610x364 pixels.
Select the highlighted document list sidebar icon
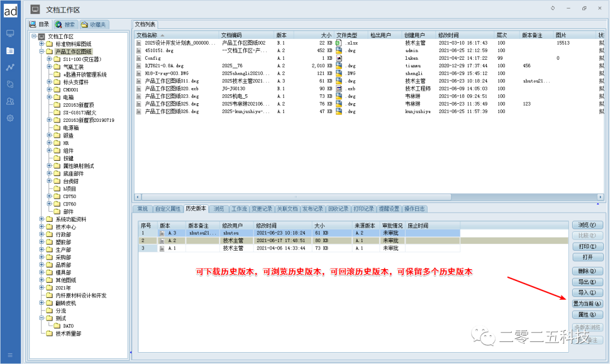[10, 51]
